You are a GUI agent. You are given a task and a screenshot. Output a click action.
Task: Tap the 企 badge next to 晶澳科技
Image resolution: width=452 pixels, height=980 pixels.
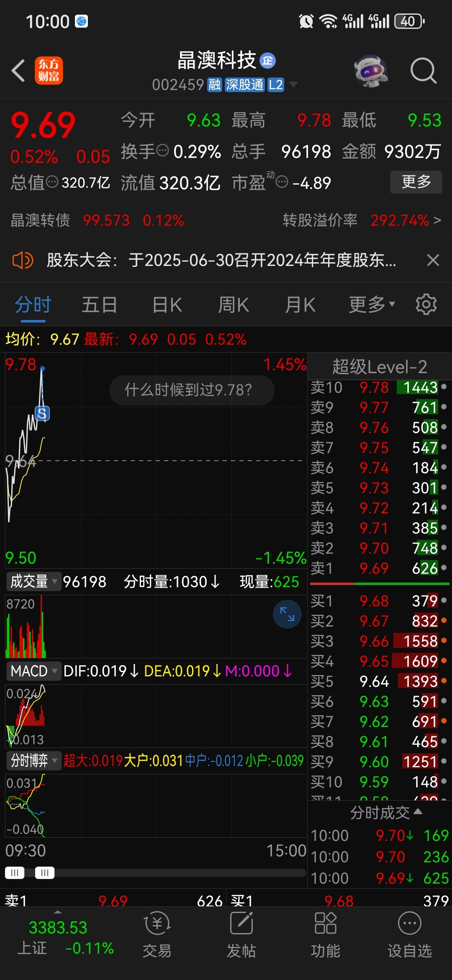point(268,61)
